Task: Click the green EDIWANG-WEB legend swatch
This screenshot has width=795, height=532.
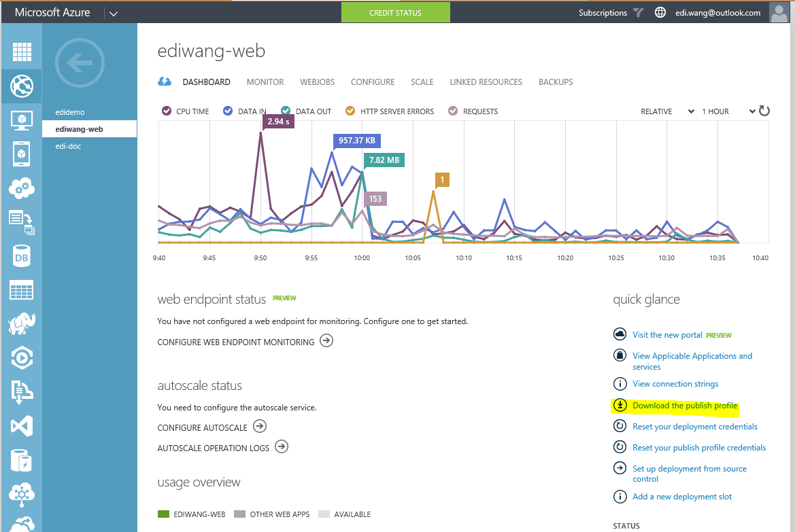Action: coord(163,514)
